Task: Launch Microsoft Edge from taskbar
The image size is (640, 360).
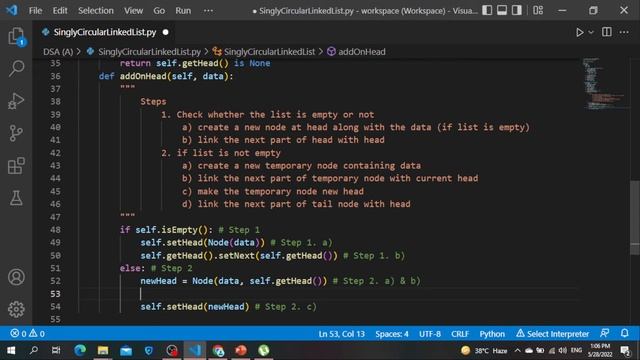Action: click(80, 350)
